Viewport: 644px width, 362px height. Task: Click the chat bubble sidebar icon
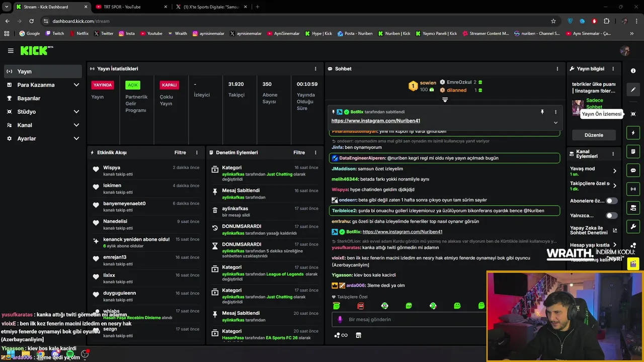coord(633,170)
